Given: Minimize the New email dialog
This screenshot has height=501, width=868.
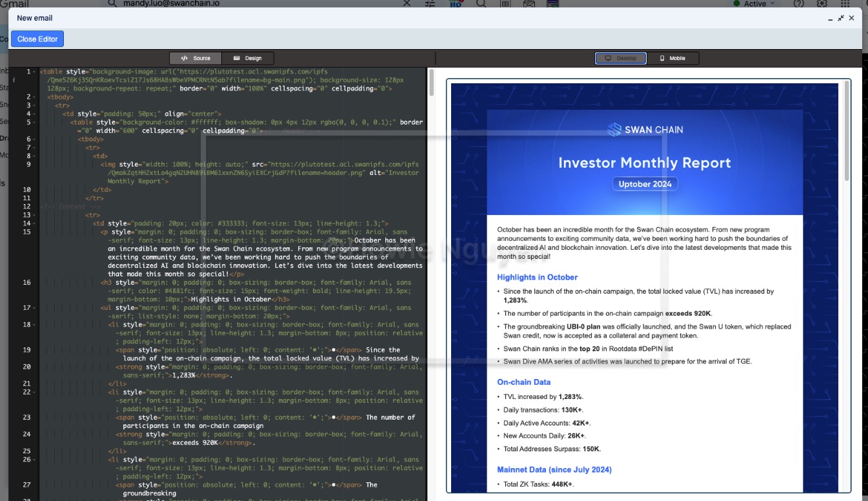Looking at the screenshot, I should point(831,19).
